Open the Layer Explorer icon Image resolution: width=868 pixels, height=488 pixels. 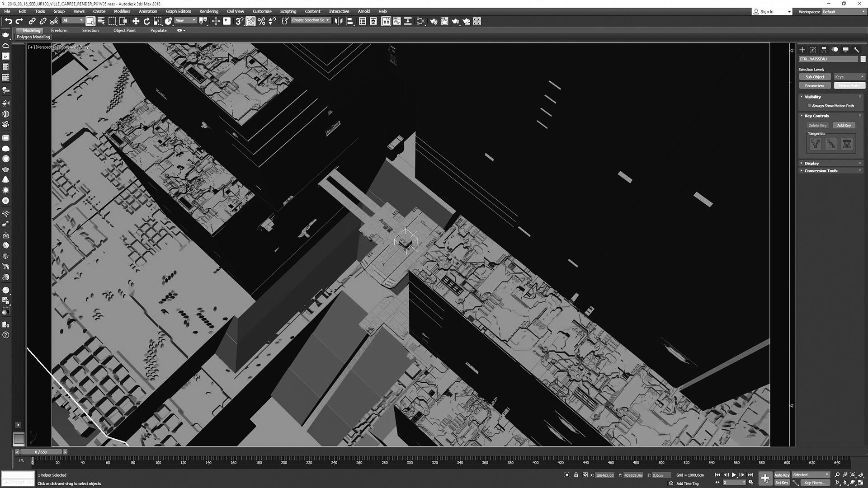pos(373,21)
